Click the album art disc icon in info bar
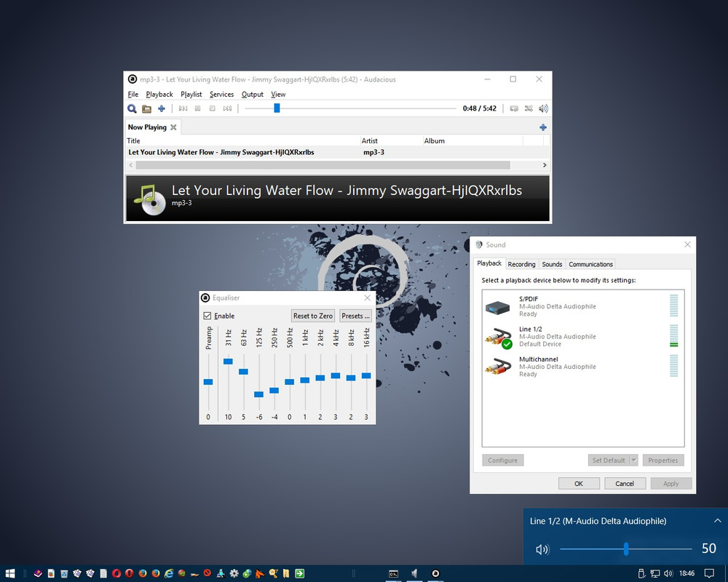 point(150,199)
